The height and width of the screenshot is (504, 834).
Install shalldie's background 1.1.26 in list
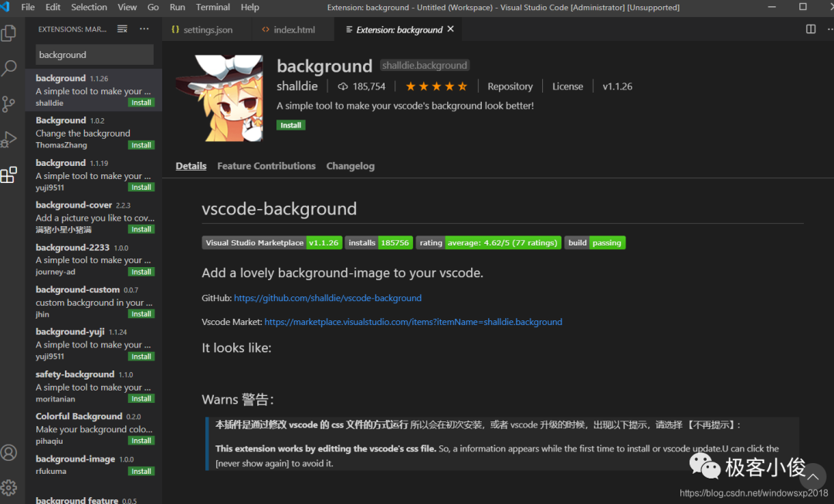click(141, 103)
